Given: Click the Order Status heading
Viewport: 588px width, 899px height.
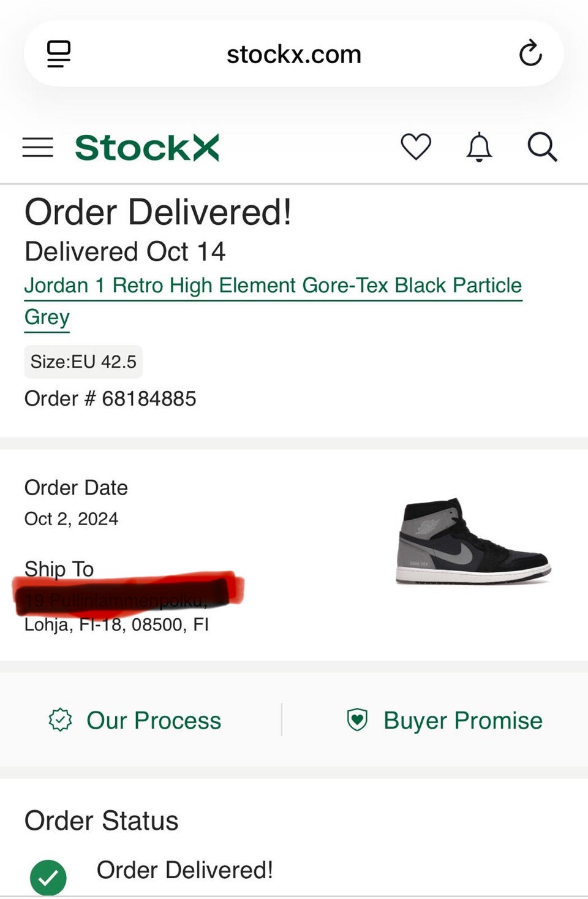Looking at the screenshot, I should click(x=101, y=821).
